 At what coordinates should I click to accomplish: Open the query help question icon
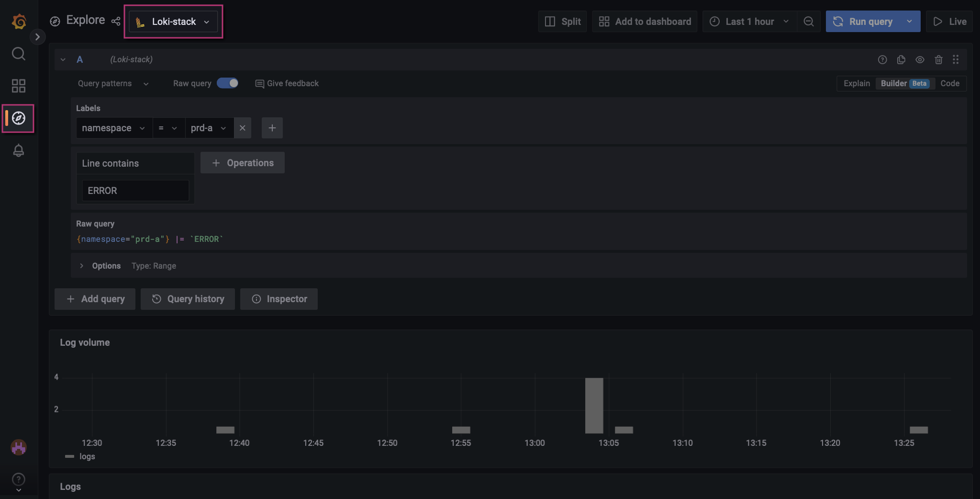click(882, 59)
